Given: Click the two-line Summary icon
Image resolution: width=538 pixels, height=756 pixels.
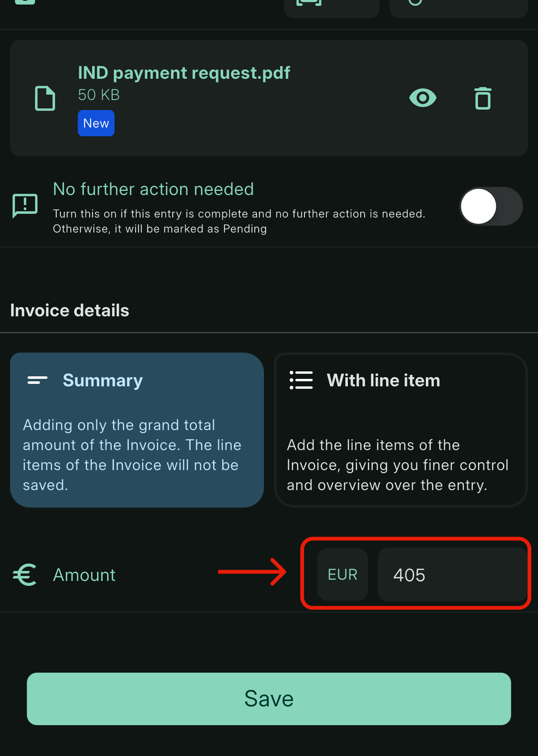Looking at the screenshot, I should [38, 380].
